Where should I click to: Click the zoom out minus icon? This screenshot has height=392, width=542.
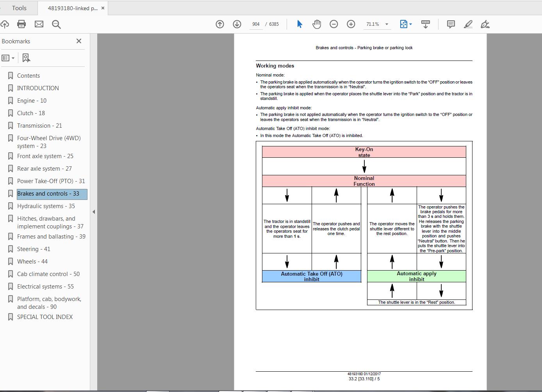pyautogui.click(x=334, y=24)
